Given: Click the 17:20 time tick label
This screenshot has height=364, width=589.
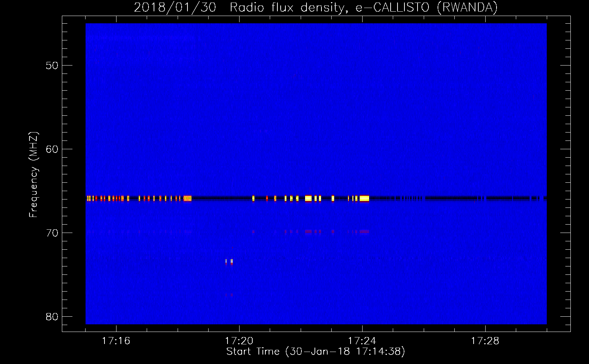Looking at the screenshot, I should click(x=239, y=341).
